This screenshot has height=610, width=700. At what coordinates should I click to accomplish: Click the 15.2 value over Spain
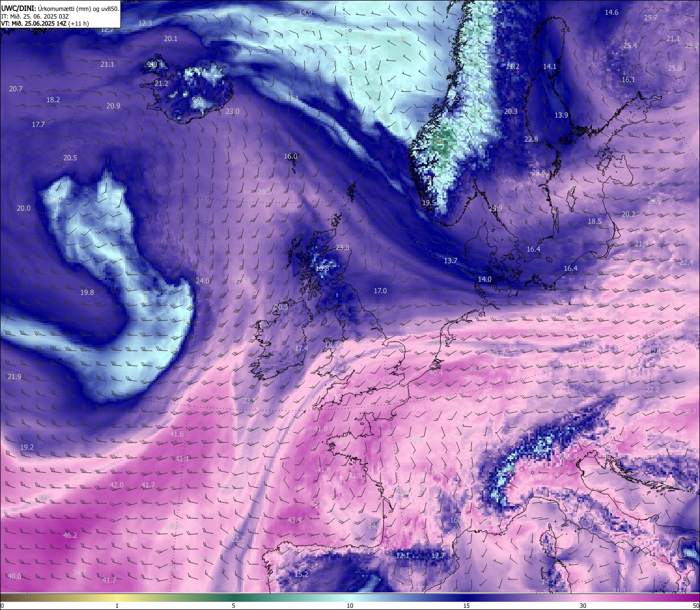tap(301, 574)
